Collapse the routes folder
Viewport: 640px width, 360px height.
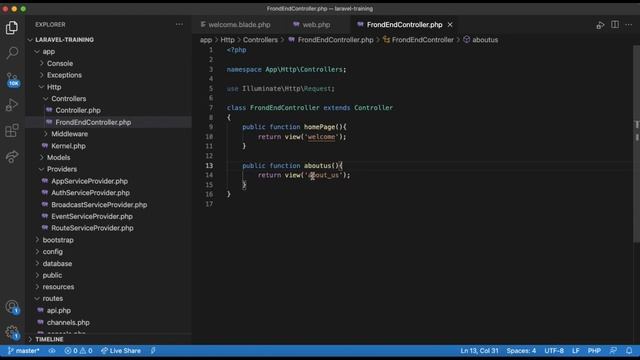[53, 299]
